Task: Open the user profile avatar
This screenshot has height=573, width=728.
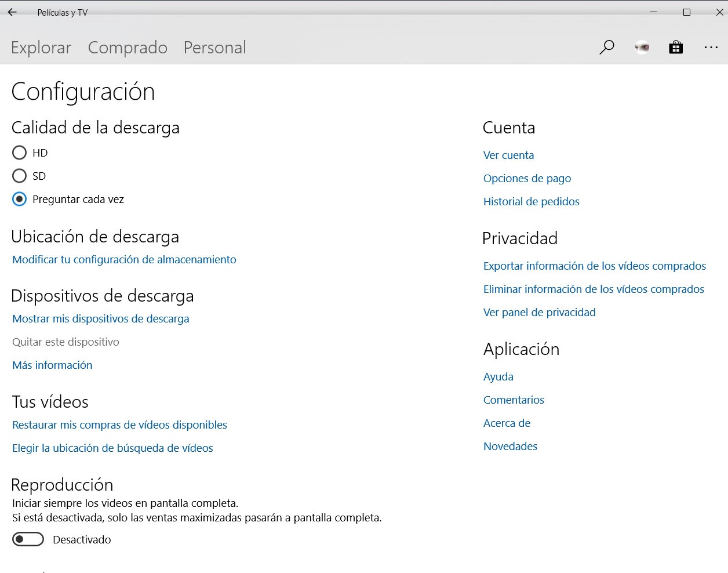Action: (x=642, y=48)
